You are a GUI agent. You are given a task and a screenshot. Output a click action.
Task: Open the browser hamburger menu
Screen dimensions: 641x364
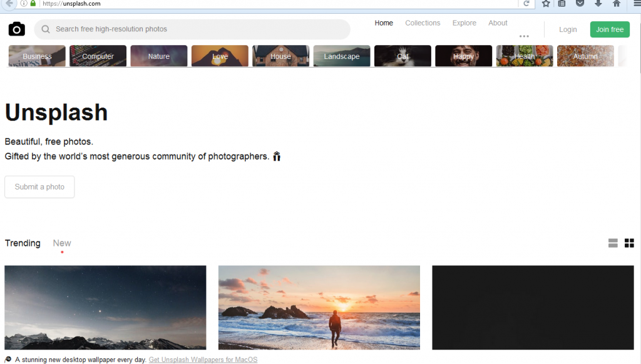coord(637,4)
